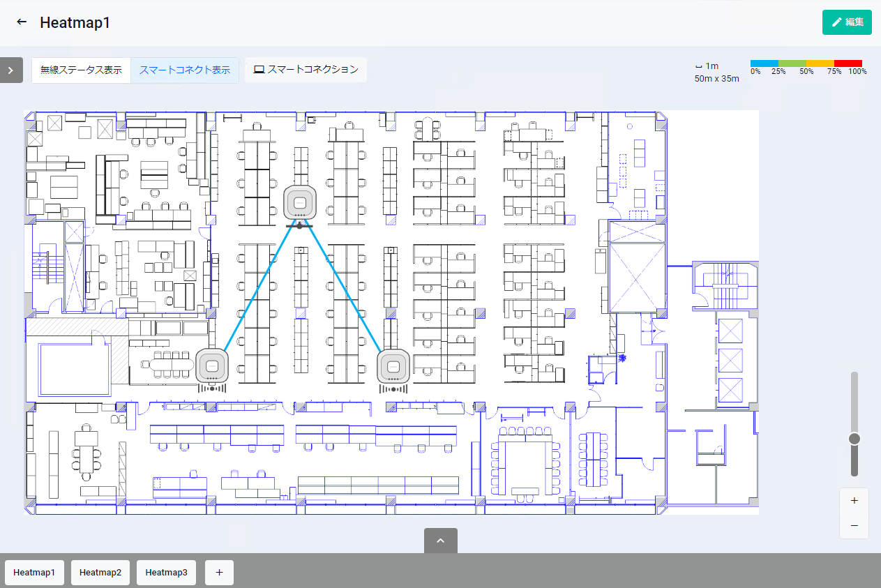Expand the bottom panel with up chevron
This screenshot has height=588, width=881.
(x=440, y=541)
